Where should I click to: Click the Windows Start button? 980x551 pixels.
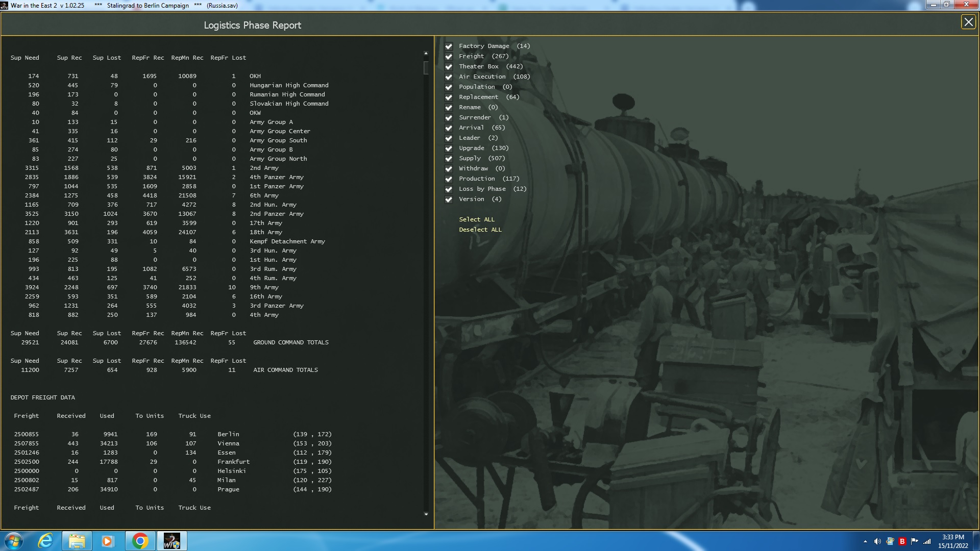coord(13,540)
